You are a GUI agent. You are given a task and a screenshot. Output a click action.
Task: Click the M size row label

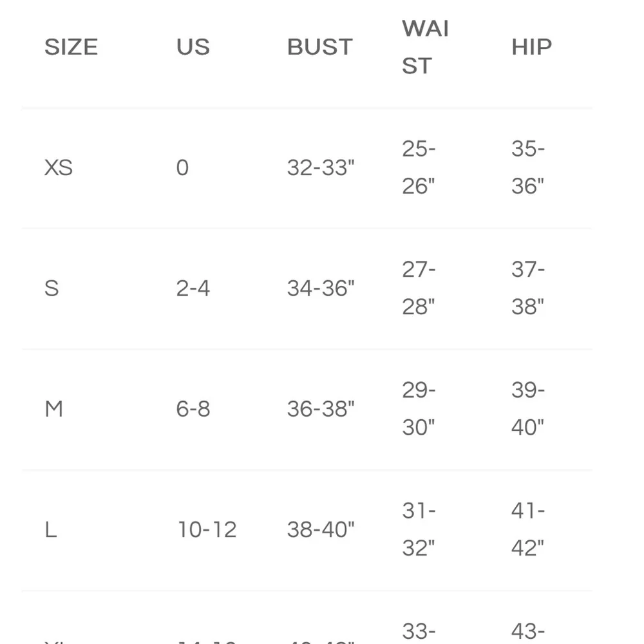point(53,409)
